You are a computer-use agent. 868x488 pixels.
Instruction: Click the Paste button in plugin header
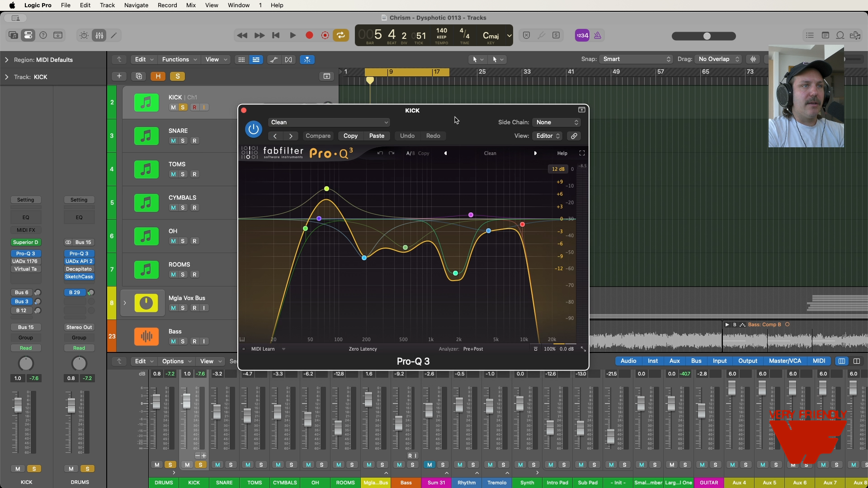coord(377,136)
